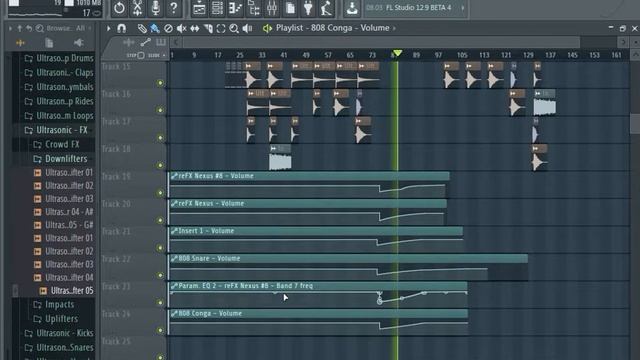Image resolution: width=640 pixels, height=360 pixels.
Task: Mute Track 18 with its green switch
Action: coord(160,165)
